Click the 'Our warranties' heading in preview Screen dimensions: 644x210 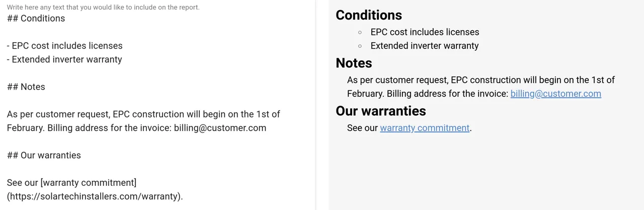381,111
